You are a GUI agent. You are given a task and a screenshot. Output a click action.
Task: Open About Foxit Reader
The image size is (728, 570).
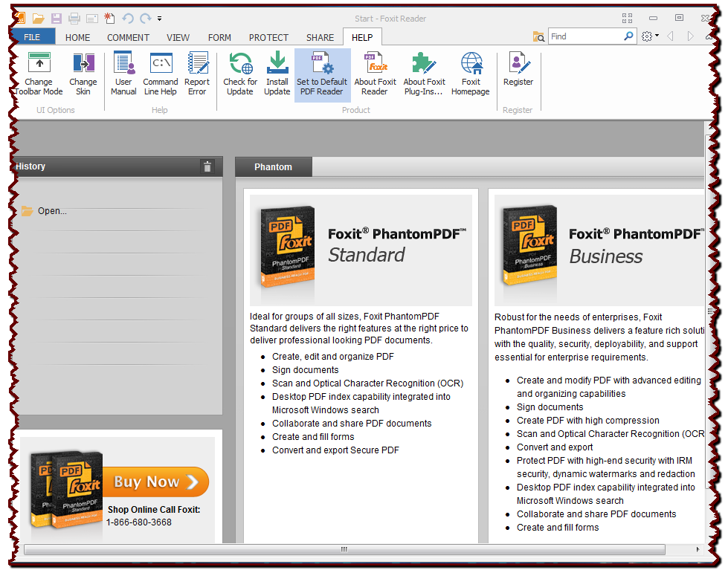375,74
